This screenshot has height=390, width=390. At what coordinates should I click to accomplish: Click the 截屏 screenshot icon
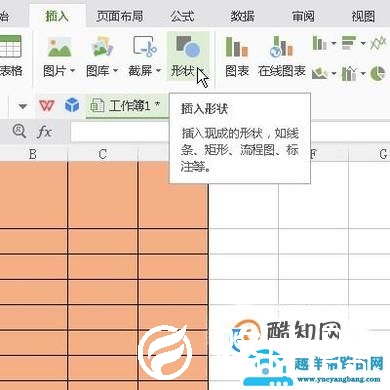click(145, 47)
